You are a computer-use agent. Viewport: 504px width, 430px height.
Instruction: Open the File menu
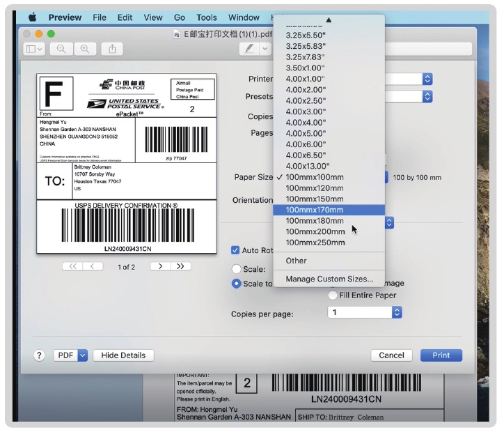[100, 17]
